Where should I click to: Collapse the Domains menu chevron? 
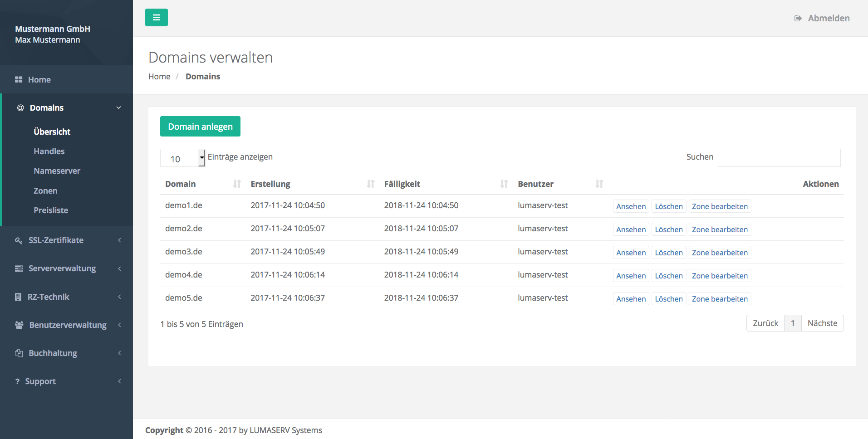click(119, 107)
